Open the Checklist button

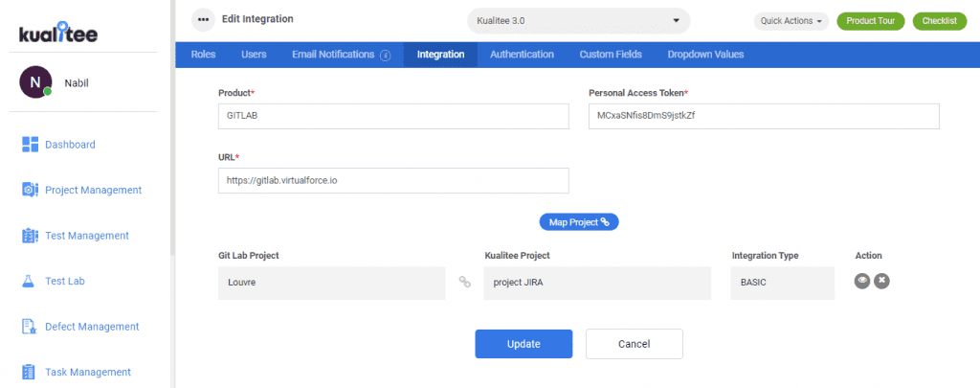click(940, 21)
